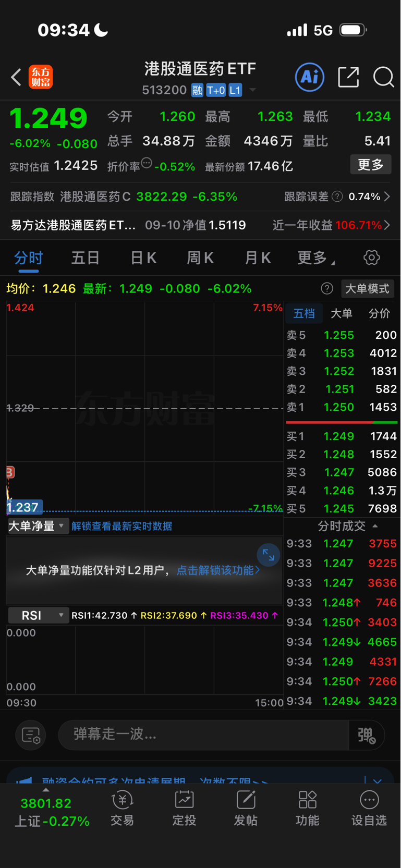Tap 解锁查看最新实时数据 link

[x=122, y=526]
